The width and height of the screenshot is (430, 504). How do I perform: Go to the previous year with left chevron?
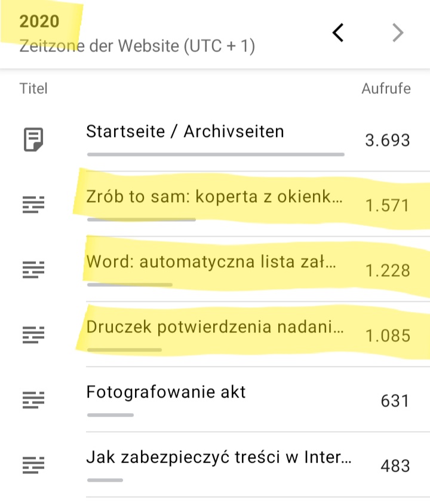click(x=338, y=33)
